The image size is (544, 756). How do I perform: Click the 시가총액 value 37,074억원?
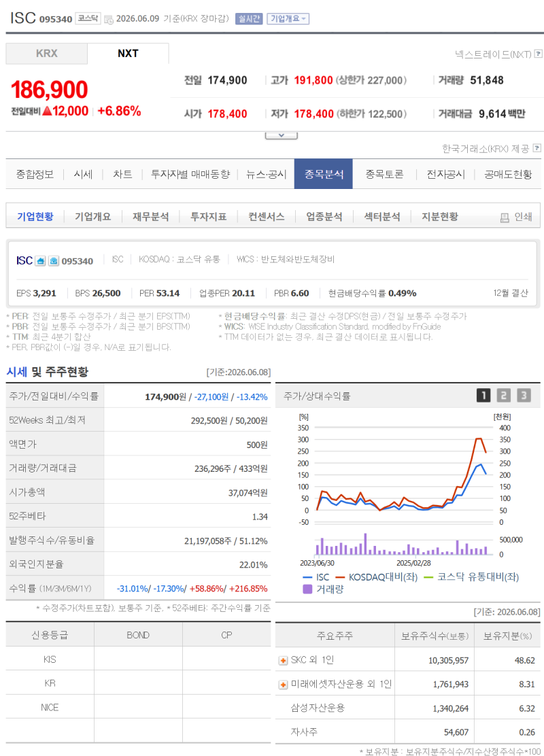coord(248,493)
